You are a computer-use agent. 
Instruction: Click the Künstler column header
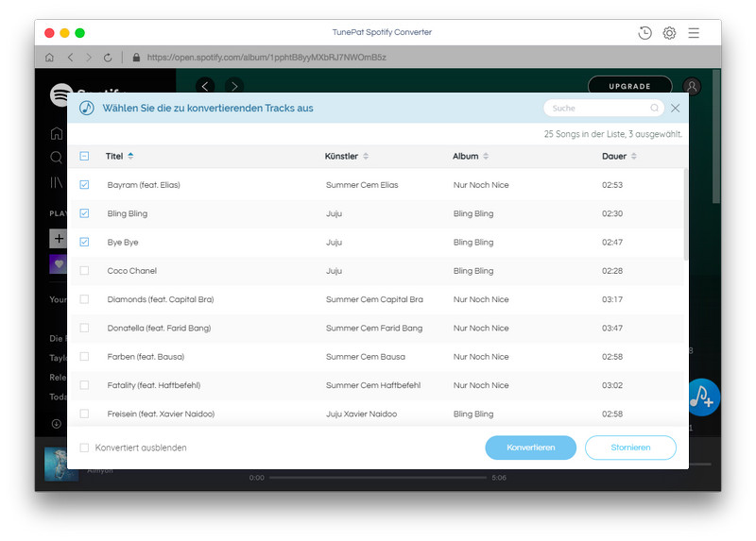tap(341, 156)
